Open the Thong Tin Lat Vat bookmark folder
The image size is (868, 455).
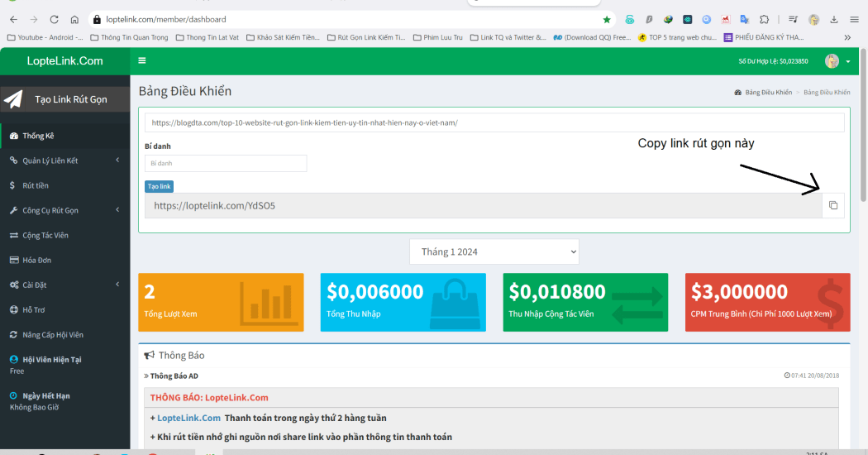207,38
